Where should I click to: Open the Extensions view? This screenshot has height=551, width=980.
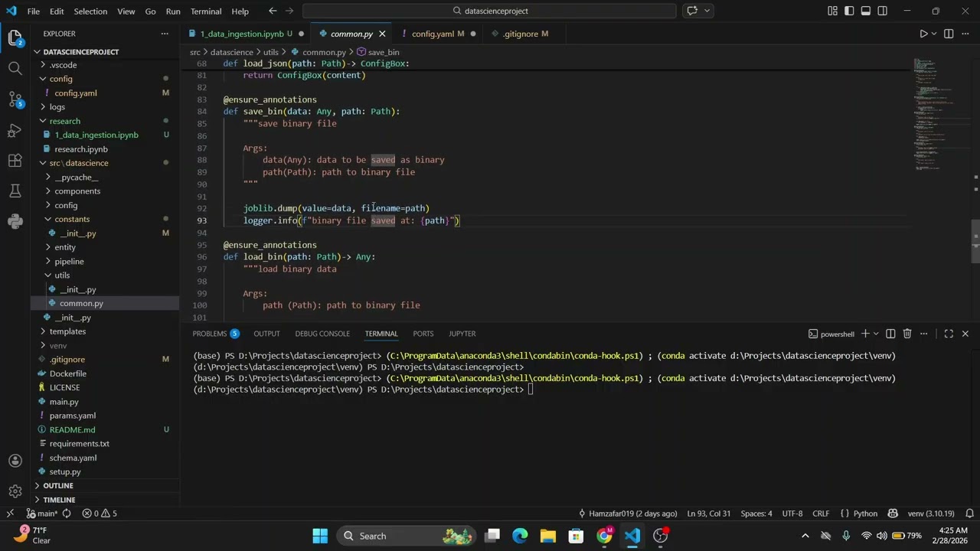coord(15,161)
